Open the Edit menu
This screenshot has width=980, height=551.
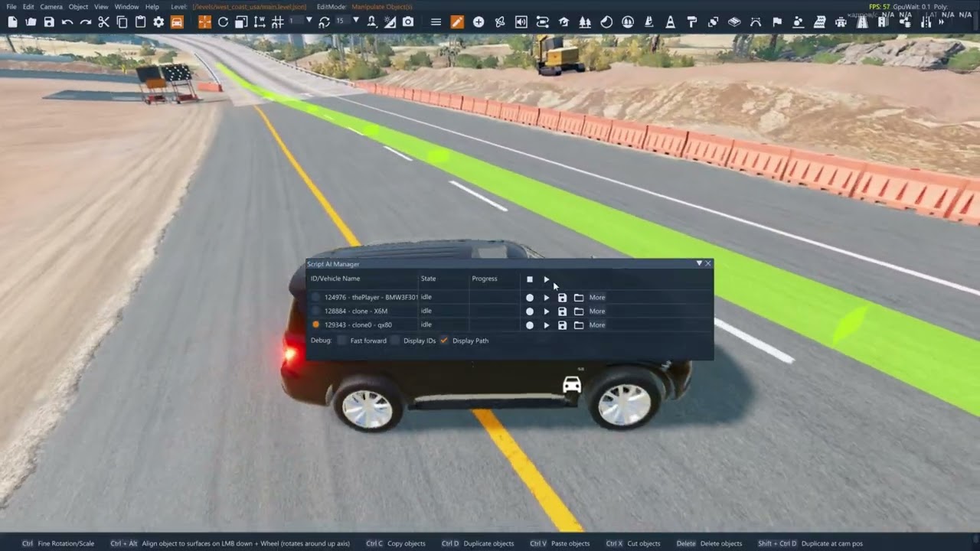point(28,7)
